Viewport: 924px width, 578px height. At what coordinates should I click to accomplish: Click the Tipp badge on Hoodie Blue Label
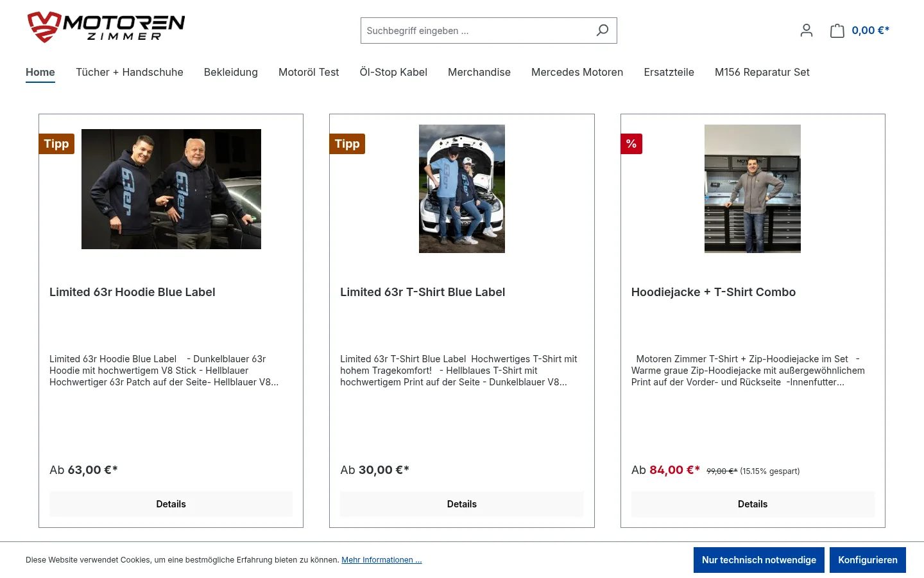coord(56,144)
